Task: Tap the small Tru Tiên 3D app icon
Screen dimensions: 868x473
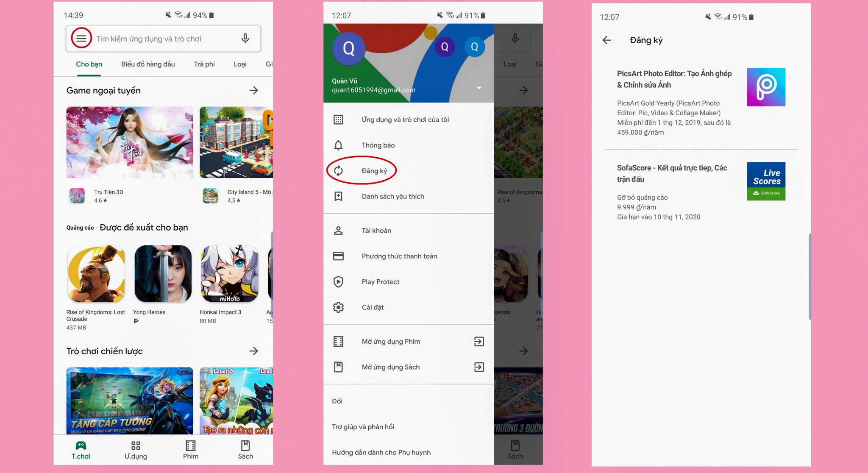Action: tap(77, 196)
